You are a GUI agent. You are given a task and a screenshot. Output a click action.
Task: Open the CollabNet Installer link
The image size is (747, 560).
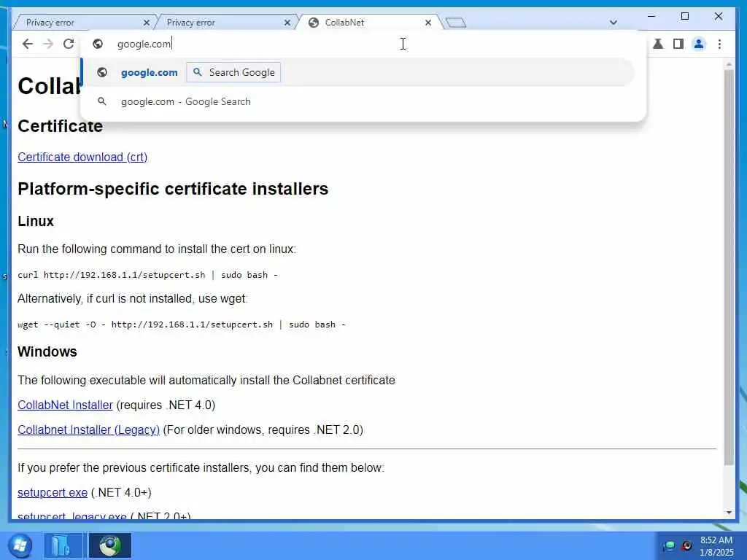(65, 405)
